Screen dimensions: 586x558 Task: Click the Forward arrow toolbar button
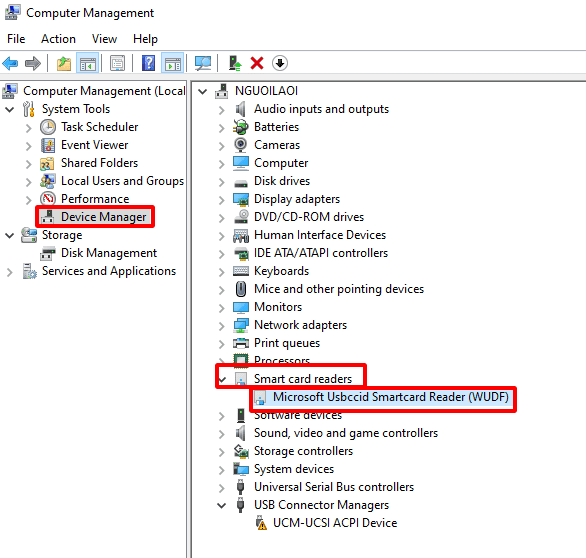pyautogui.click(x=33, y=63)
